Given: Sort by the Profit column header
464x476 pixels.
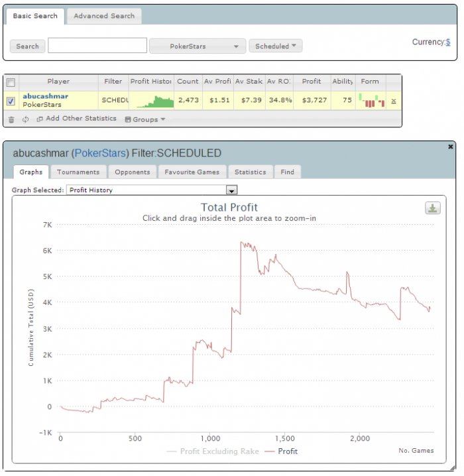Looking at the screenshot, I should (312, 82).
